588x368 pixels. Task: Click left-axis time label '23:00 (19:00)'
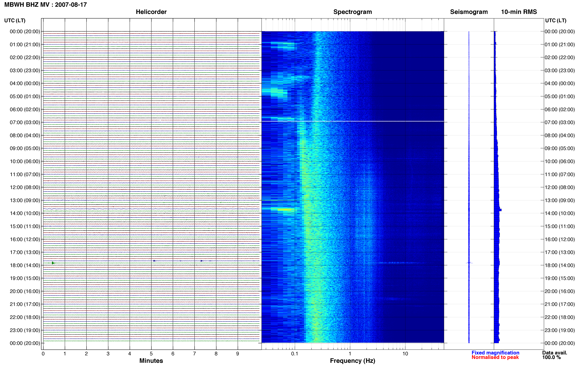pos(25,330)
